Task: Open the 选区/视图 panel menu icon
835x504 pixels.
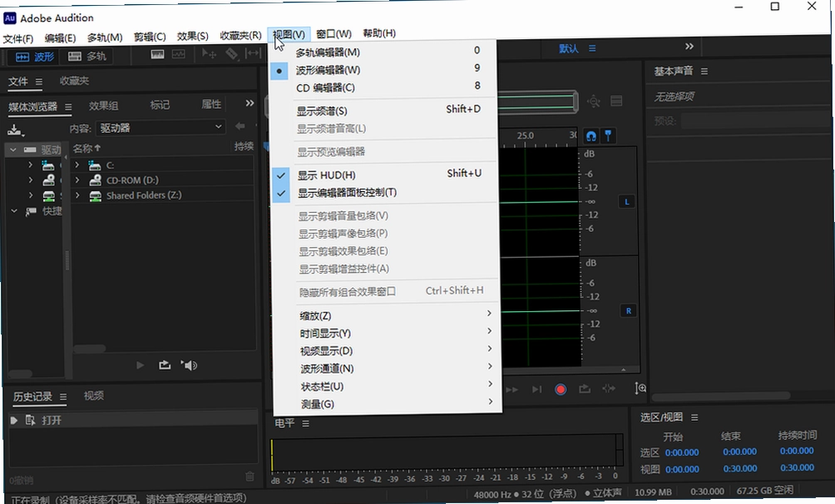Action: click(x=694, y=418)
